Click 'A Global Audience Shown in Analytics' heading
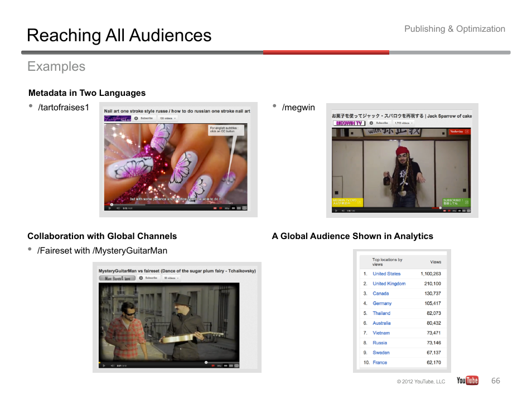 click(x=352, y=236)
